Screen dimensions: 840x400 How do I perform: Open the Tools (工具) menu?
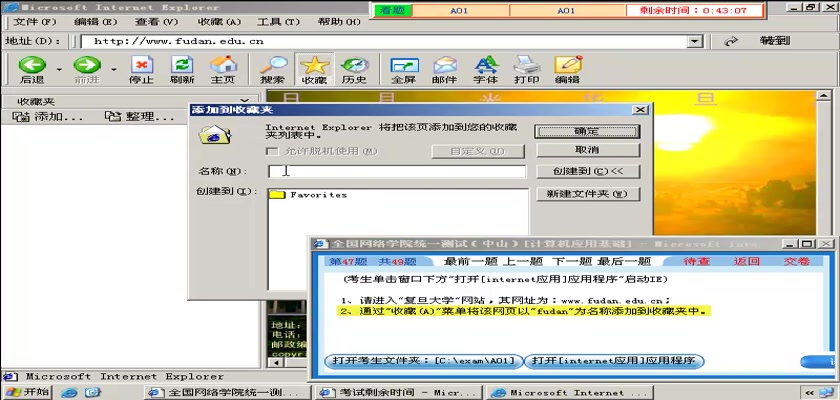tap(278, 22)
